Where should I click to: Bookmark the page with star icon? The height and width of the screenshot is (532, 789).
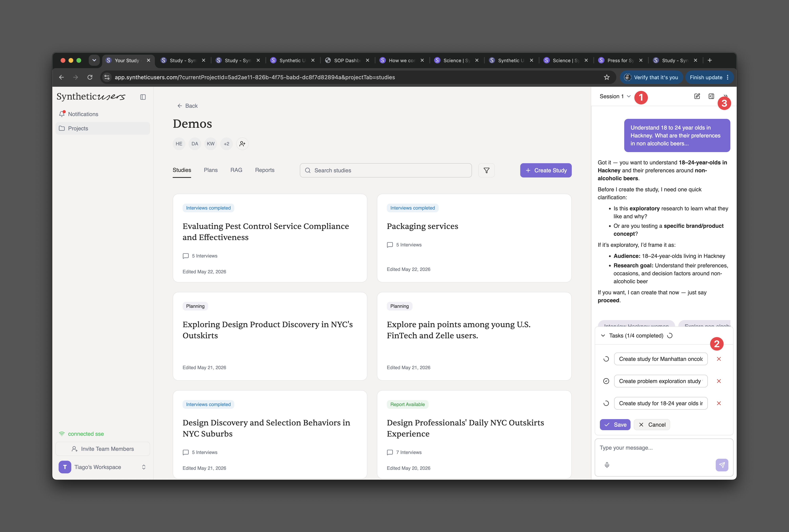[x=607, y=77]
